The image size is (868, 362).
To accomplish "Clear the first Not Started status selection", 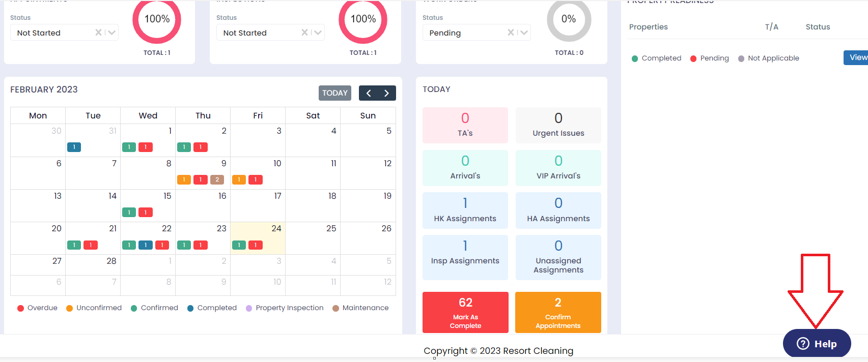I will pyautogui.click(x=98, y=33).
